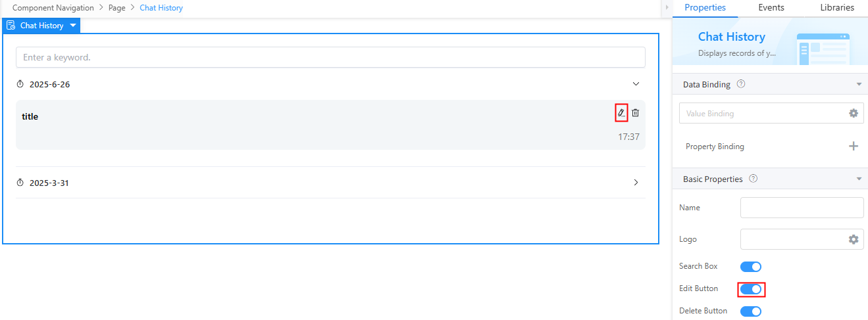
Task: Disable the Edit Button switch
Action: tap(751, 288)
